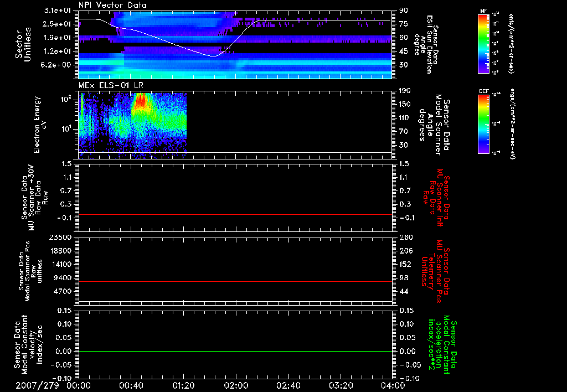Click the red trace in Model Scanner Pos panel

coord(235,281)
